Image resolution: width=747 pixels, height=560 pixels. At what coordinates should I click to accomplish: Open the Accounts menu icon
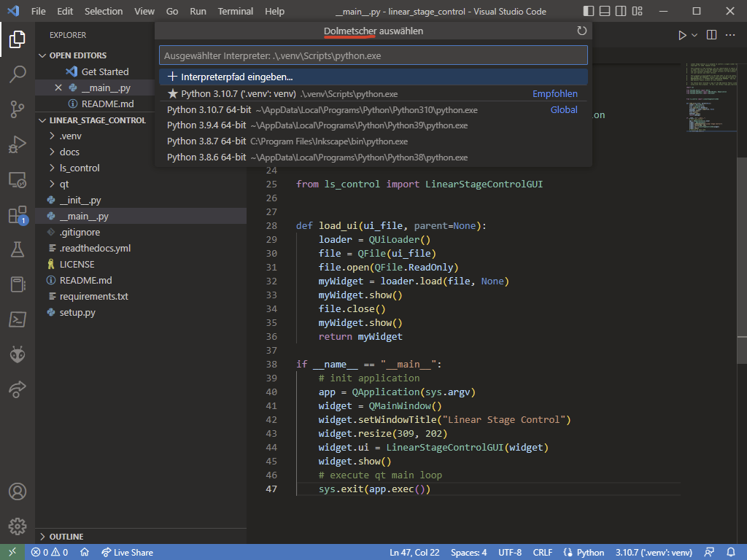tap(18, 491)
